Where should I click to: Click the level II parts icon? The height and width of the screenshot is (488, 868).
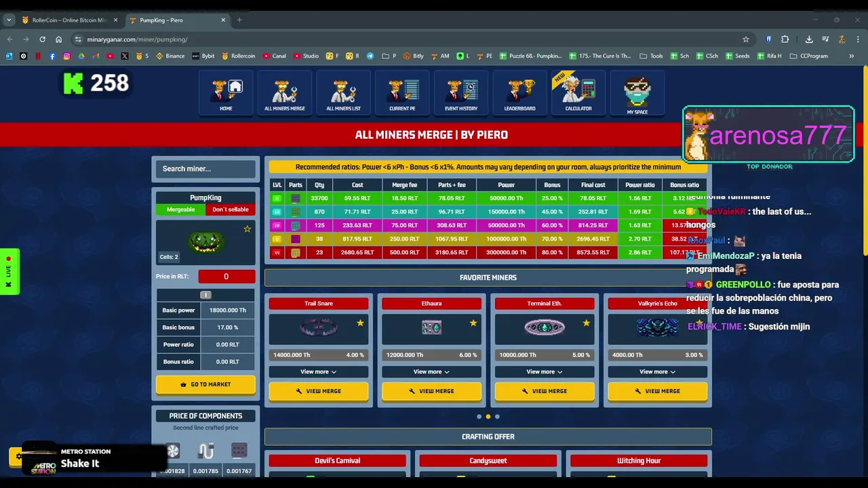click(x=296, y=199)
